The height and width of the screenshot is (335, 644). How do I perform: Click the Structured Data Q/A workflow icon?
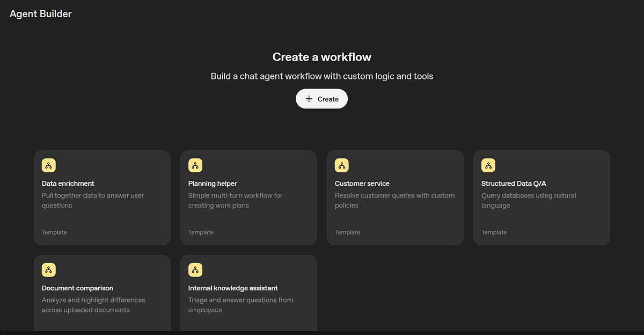point(488,165)
